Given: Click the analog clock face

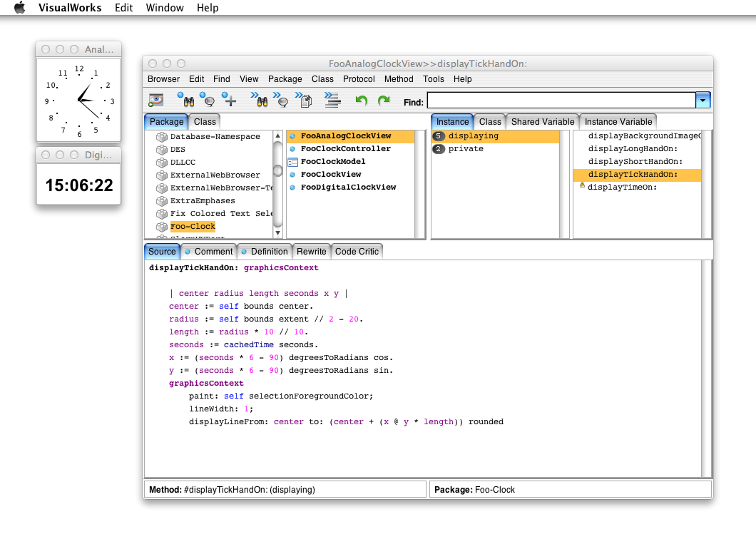Looking at the screenshot, I should click(78, 101).
